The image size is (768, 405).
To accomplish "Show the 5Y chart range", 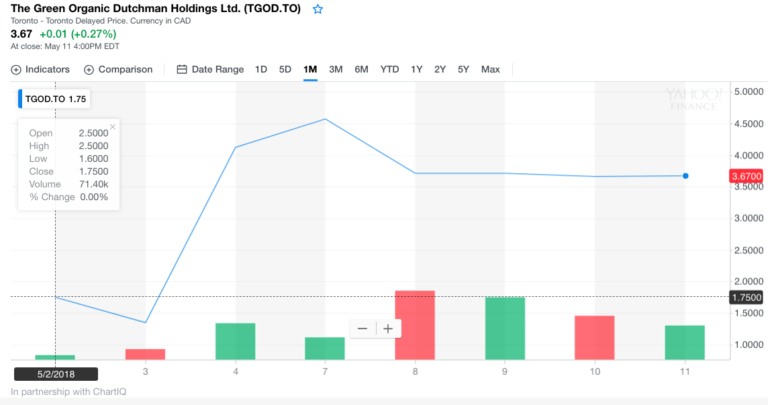I will (x=463, y=70).
